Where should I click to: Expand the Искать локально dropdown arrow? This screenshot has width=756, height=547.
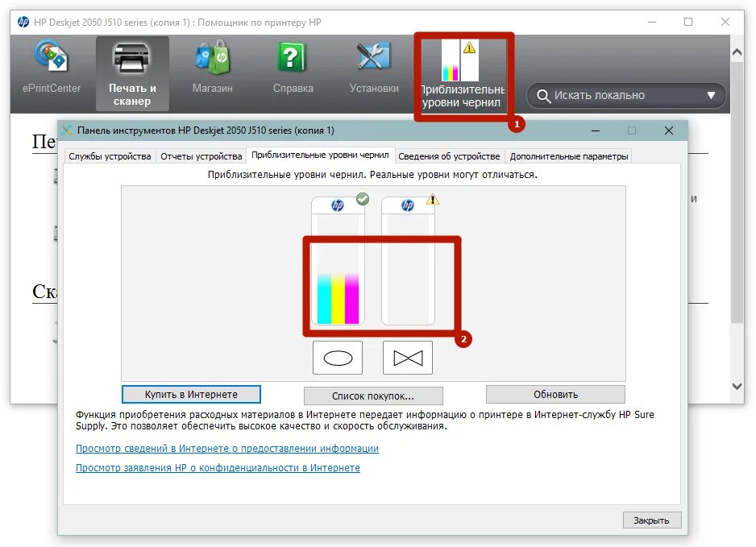point(711,95)
